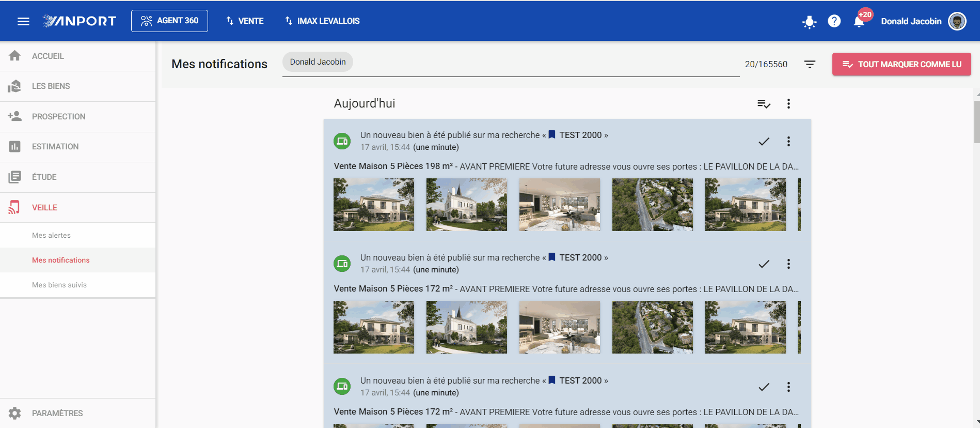This screenshot has width=980, height=428.
Task: Click the TOUT MARQUER COMME LU button
Action: click(902, 64)
